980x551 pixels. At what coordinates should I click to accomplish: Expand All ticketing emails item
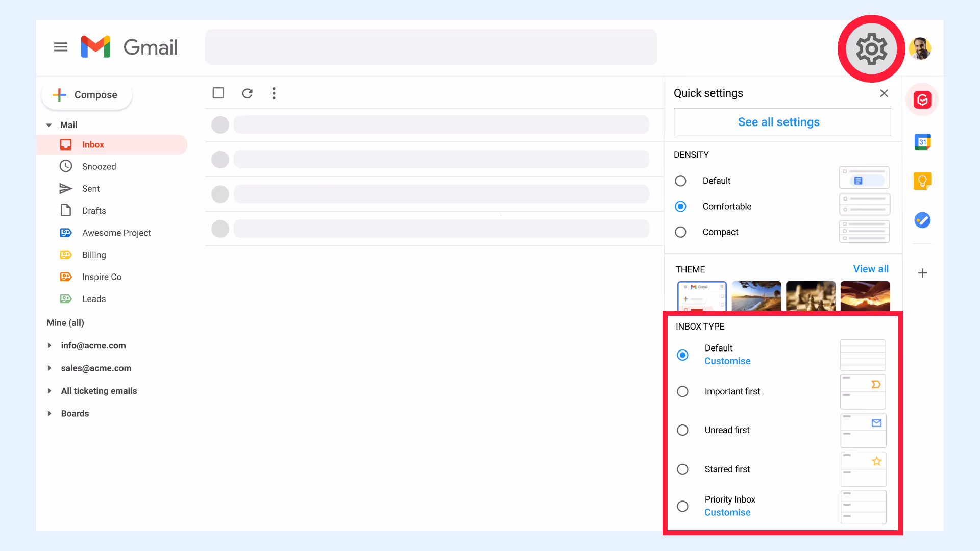(x=49, y=391)
